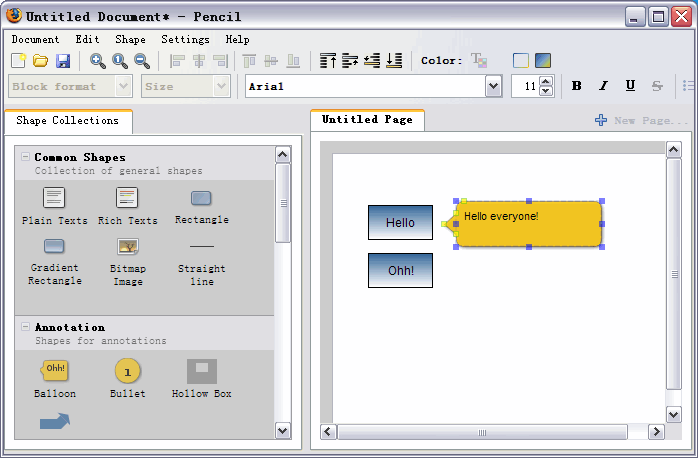This screenshot has height=458, width=698.
Task: Align selected shapes to the top
Action: tap(249, 61)
